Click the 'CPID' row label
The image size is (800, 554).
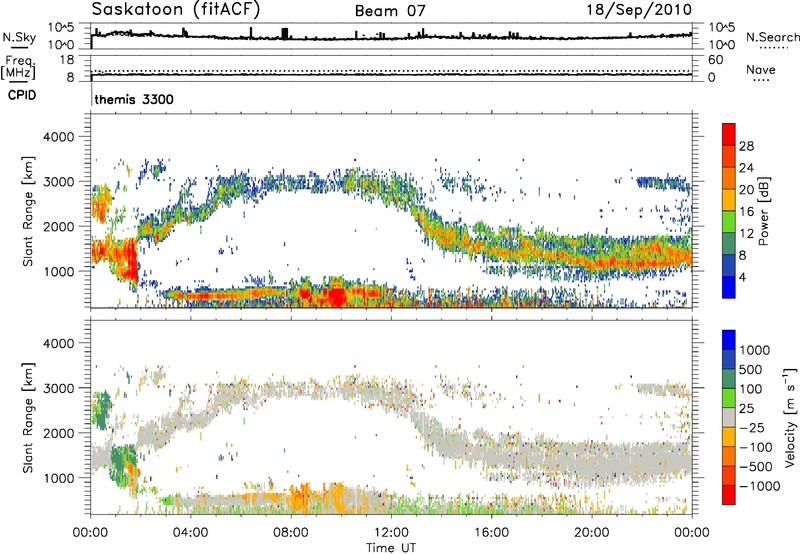coord(22,95)
